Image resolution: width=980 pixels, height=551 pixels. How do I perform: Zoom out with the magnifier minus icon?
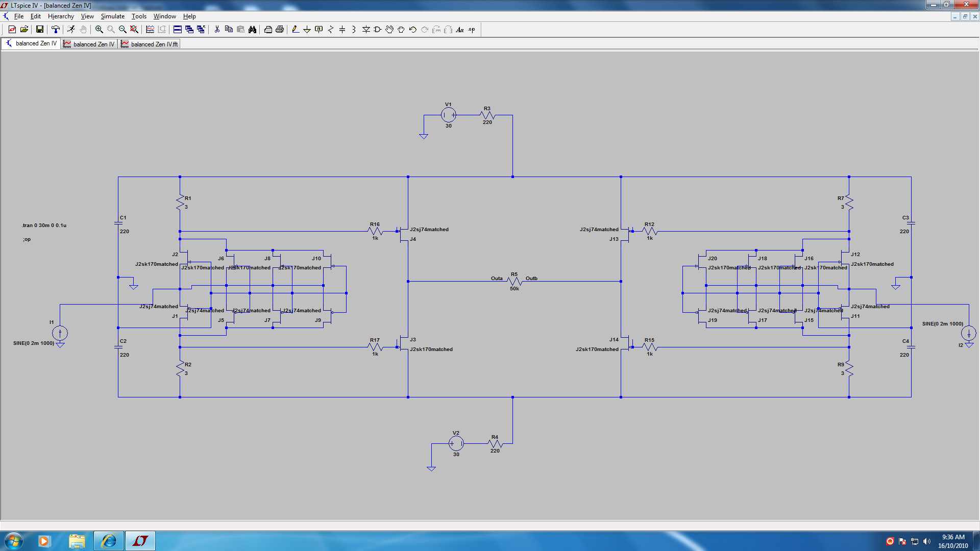pos(122,30)
